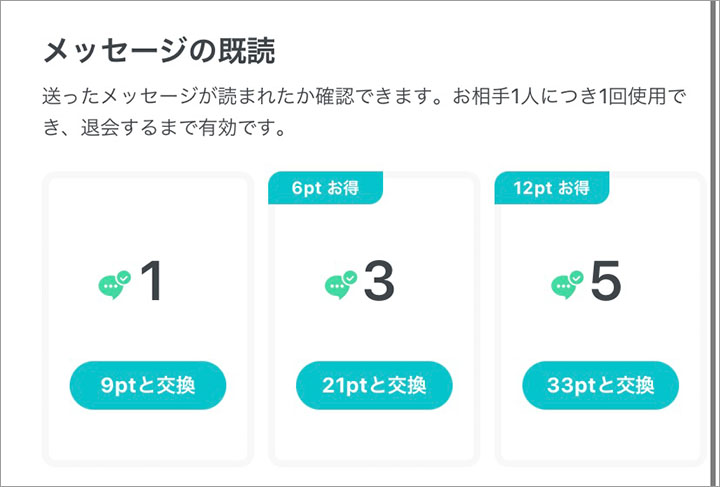Click the 9ptと交換 button
The width and height of the screenshot is (720, 487).
[148, 385]
